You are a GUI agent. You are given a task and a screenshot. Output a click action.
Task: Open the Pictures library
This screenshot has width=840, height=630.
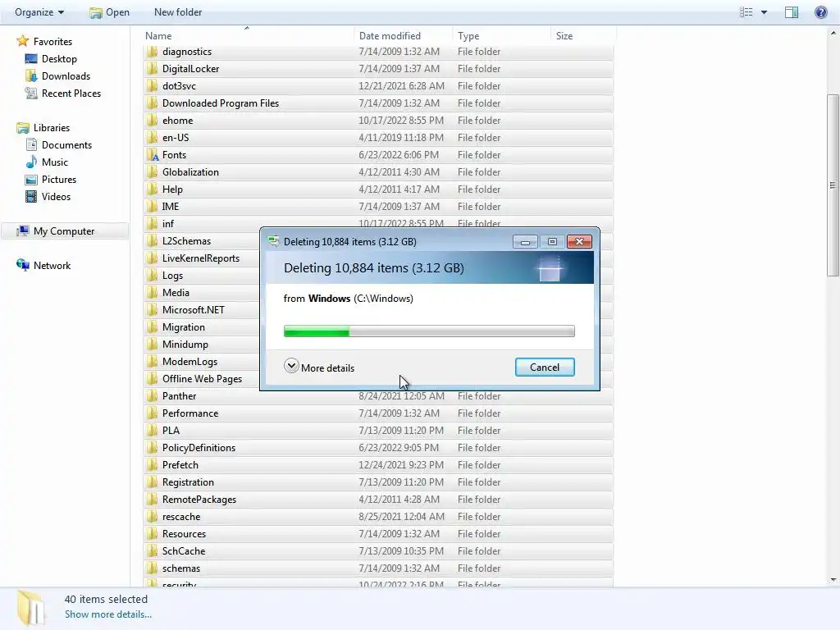(59, 180)
